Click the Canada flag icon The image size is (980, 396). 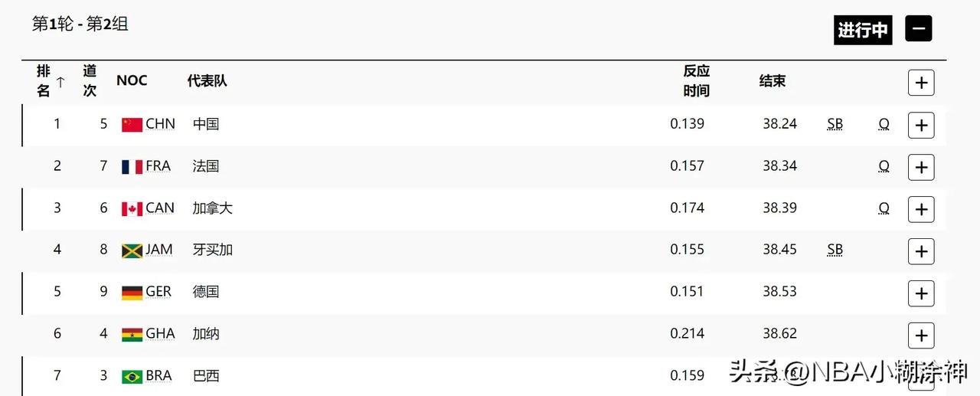(x=132, y=209)
